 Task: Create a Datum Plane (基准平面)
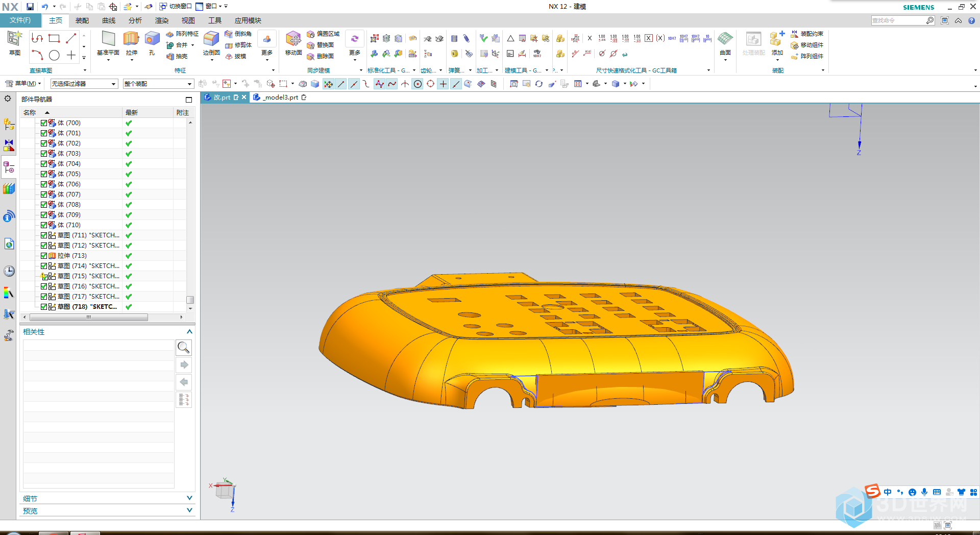(x=108, y=43)
